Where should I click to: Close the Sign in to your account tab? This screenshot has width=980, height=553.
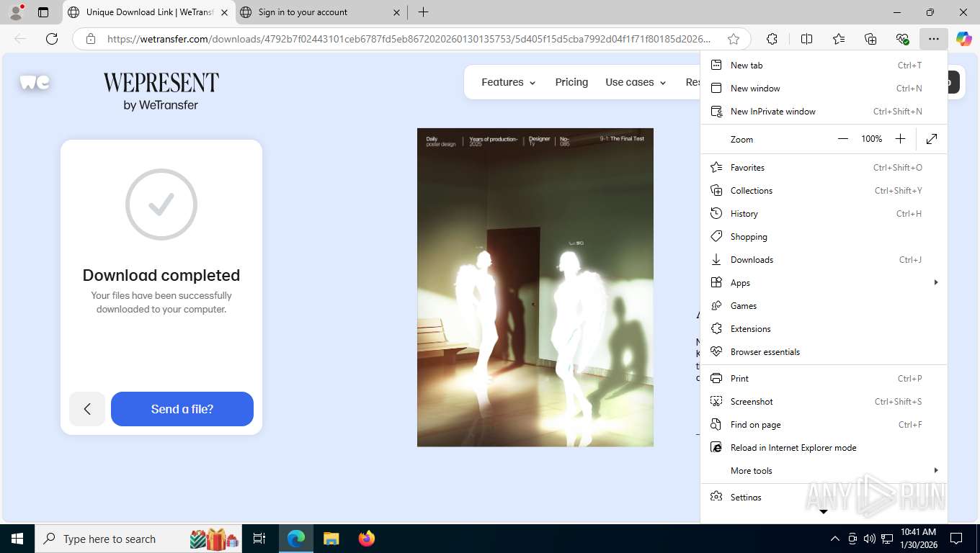tap(396, 12)
